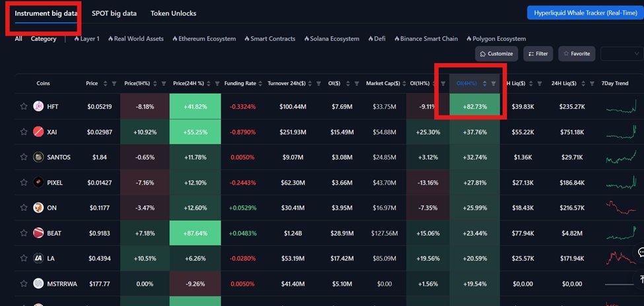The width and height of the screenshot is (644, 306).
Task: Click the PIXEL coin logo
Action: pos(38,183)
